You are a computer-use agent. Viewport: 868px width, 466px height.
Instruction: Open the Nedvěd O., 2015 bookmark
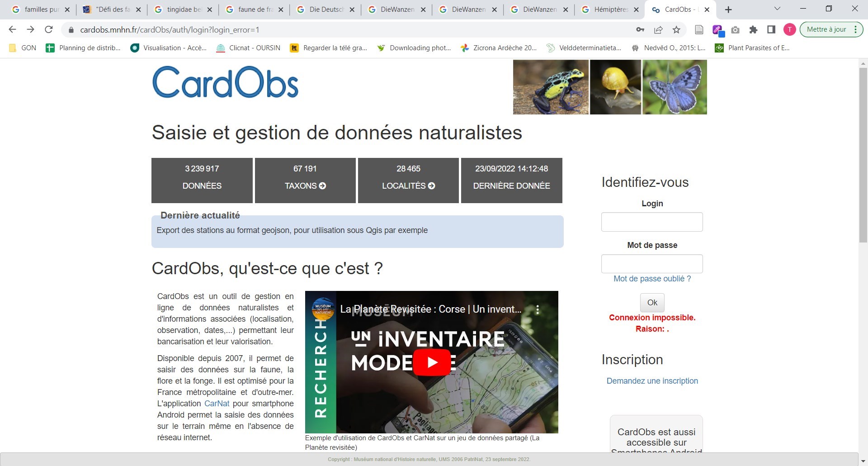click(669, 48)
